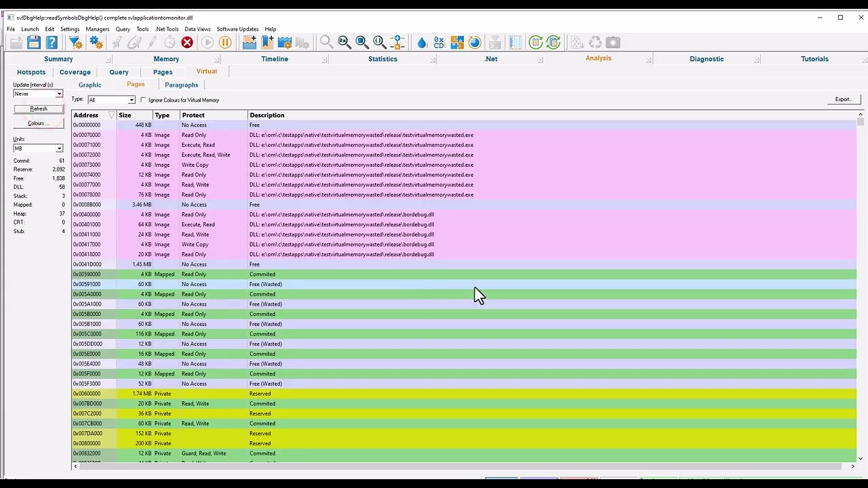868x488 pixels.
Task: Open the Data Views menu
Action: [197, 29]
